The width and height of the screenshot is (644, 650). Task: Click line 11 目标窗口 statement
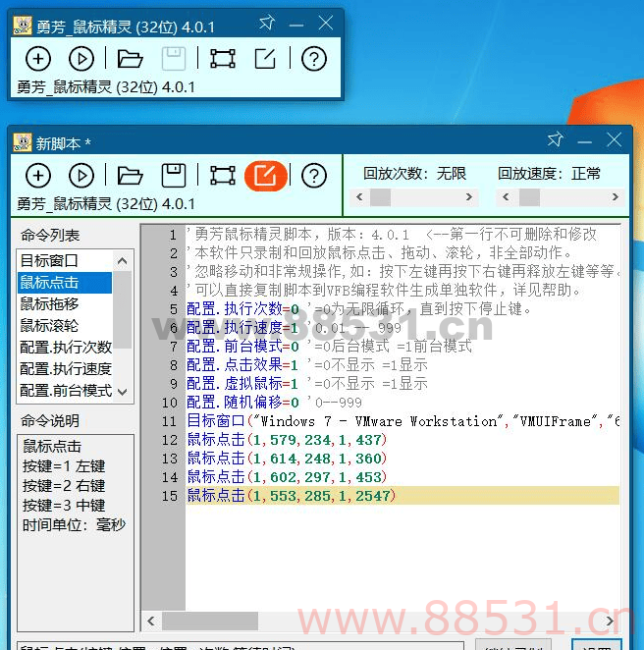pyautogui.click(x=402, y=421)
